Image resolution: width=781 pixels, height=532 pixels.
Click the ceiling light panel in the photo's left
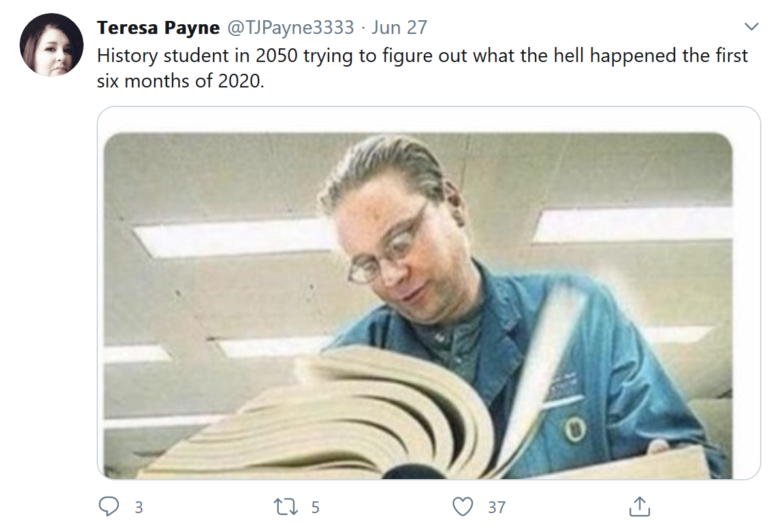232,237
